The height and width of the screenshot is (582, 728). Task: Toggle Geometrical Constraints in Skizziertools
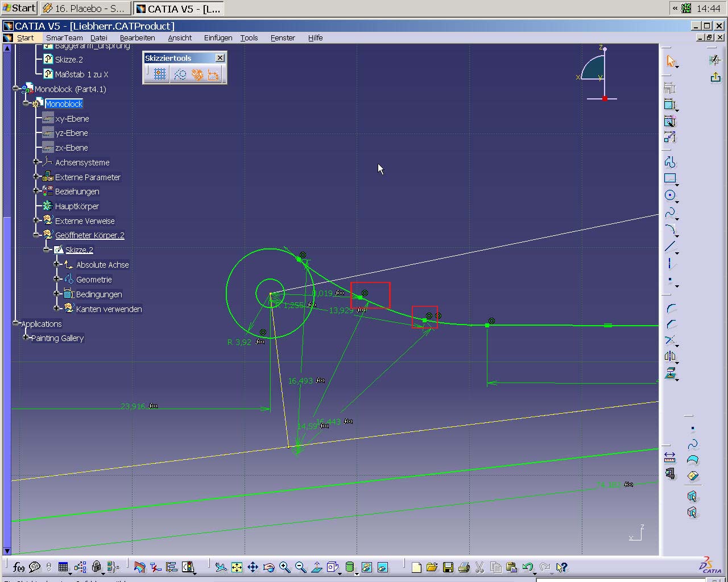click(197, 74)
